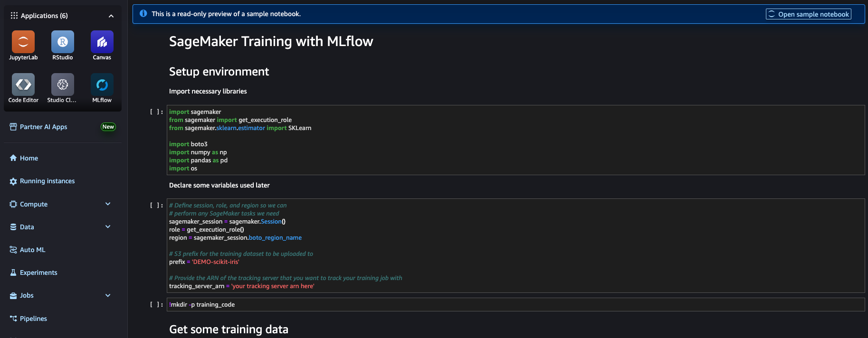
Task: Open the Code Editor application
Action: coord(23,88)
